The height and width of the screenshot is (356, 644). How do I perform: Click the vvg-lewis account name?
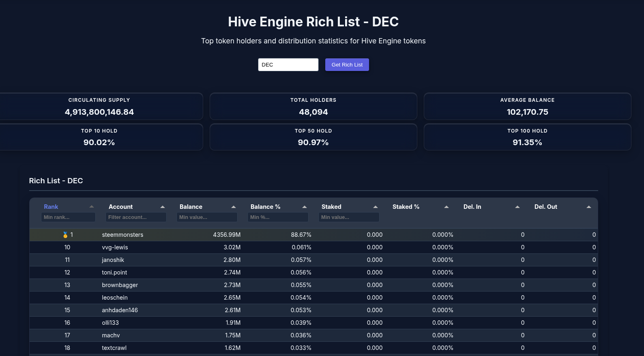click(x=115, y=247)
